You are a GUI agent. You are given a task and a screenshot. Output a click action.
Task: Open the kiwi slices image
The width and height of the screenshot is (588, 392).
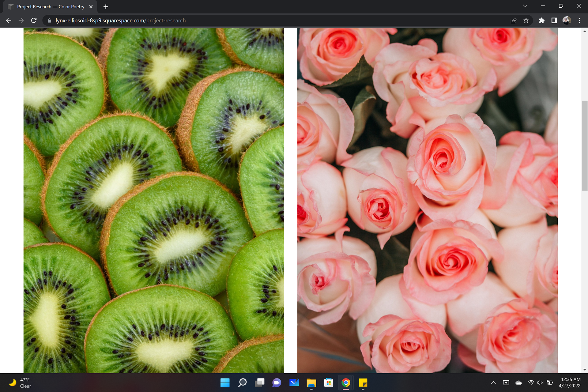(x=154, y=200)
